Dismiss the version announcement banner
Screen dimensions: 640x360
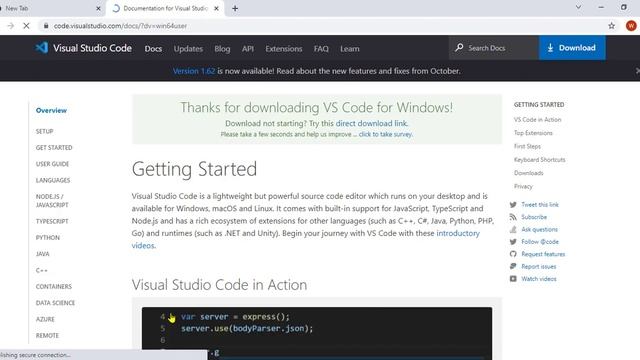tap(637, 71)
